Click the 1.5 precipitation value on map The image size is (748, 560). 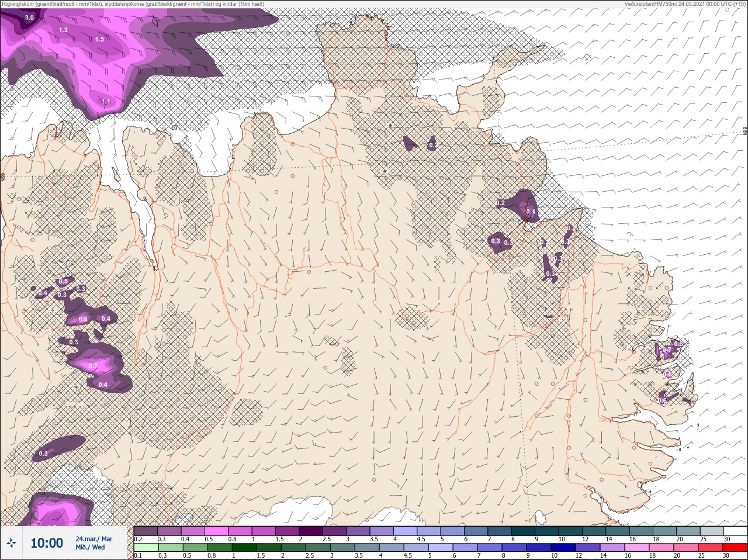tap(99, 39)
